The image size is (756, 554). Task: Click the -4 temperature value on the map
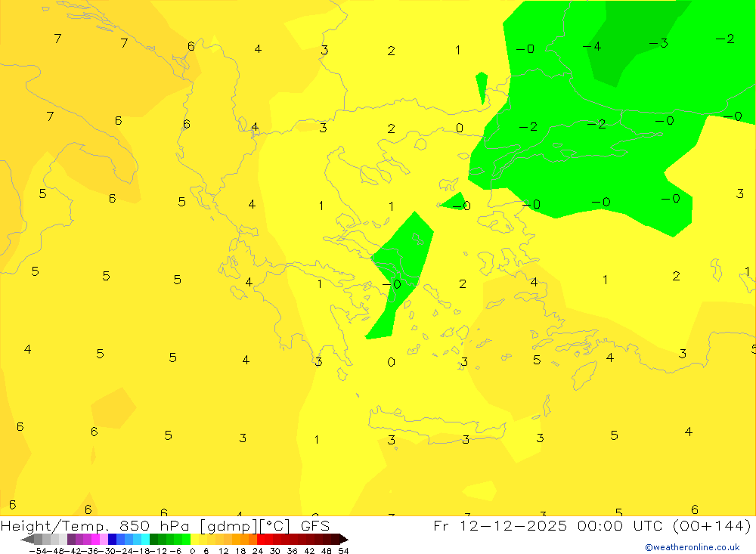point(592,46)
